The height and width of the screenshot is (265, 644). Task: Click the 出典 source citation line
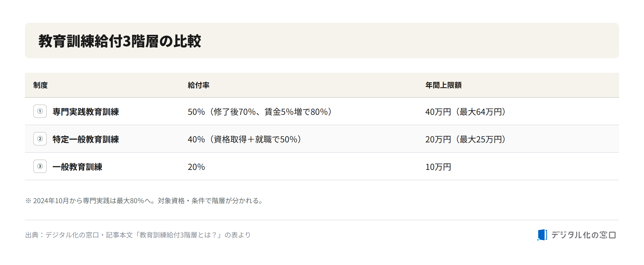pyautogui.click(x=138, y=235)
